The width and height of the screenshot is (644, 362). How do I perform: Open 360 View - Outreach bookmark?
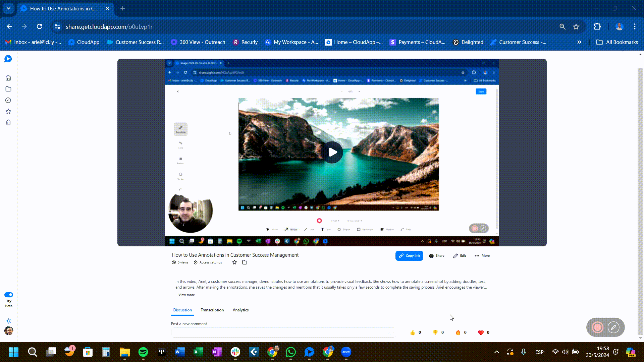point(198,42)
